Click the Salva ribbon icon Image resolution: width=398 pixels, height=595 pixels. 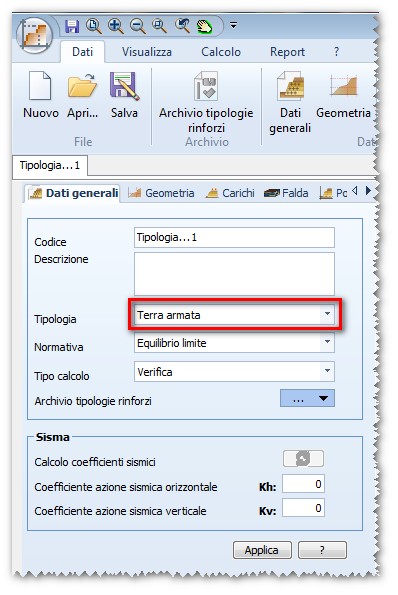[x=124, y=87]
